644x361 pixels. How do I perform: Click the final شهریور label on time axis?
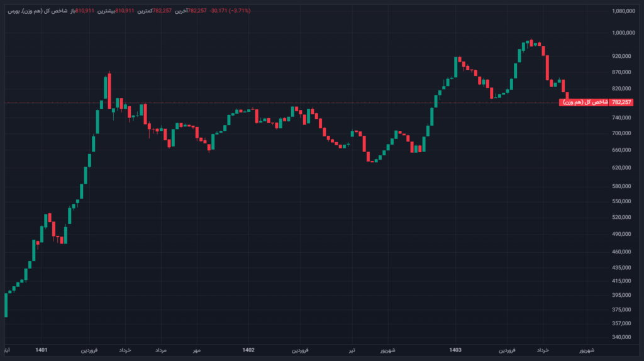click(587, 350)
